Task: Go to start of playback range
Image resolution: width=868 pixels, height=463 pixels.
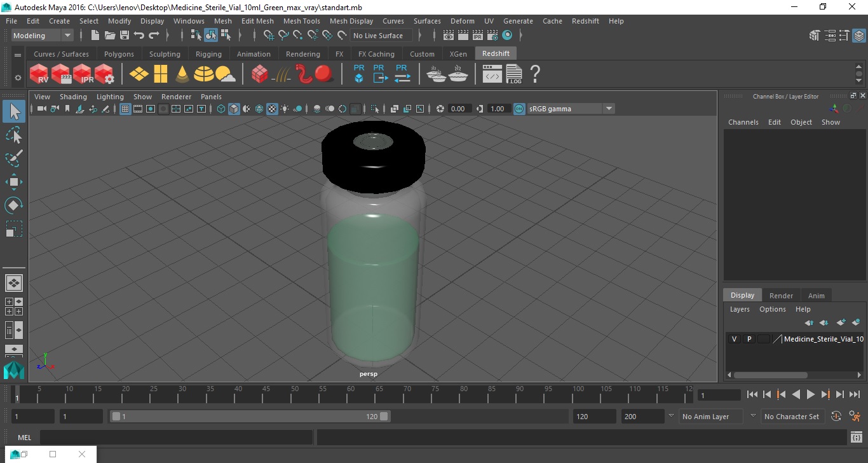Action: [x=752, y=394]
